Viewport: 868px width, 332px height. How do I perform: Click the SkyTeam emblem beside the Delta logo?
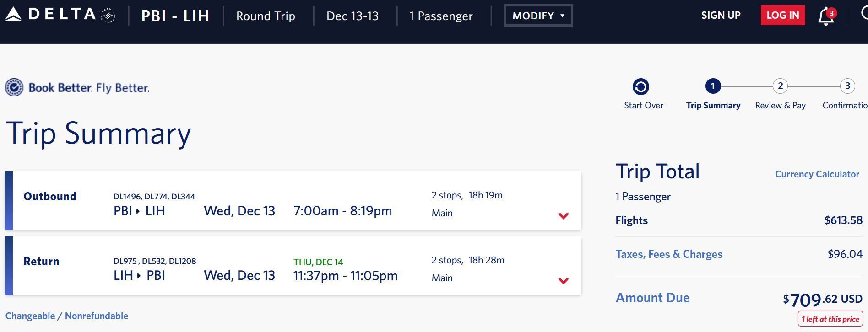tap(108, 16)
